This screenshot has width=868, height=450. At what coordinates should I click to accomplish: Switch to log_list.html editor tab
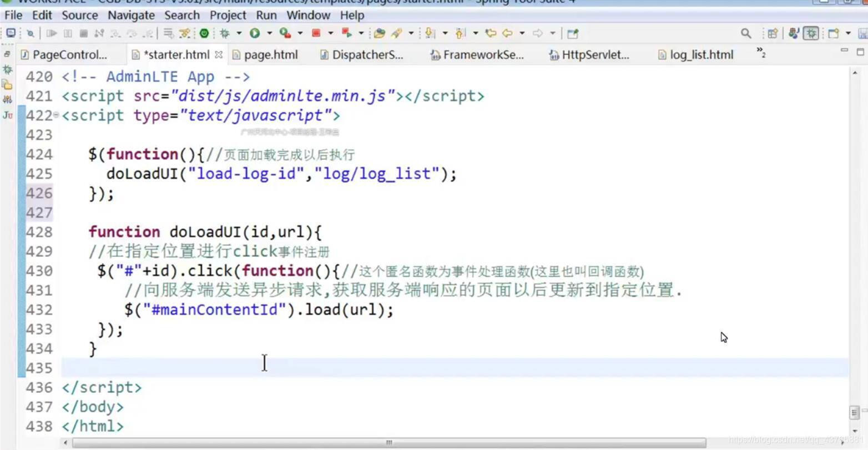point(695,54)
